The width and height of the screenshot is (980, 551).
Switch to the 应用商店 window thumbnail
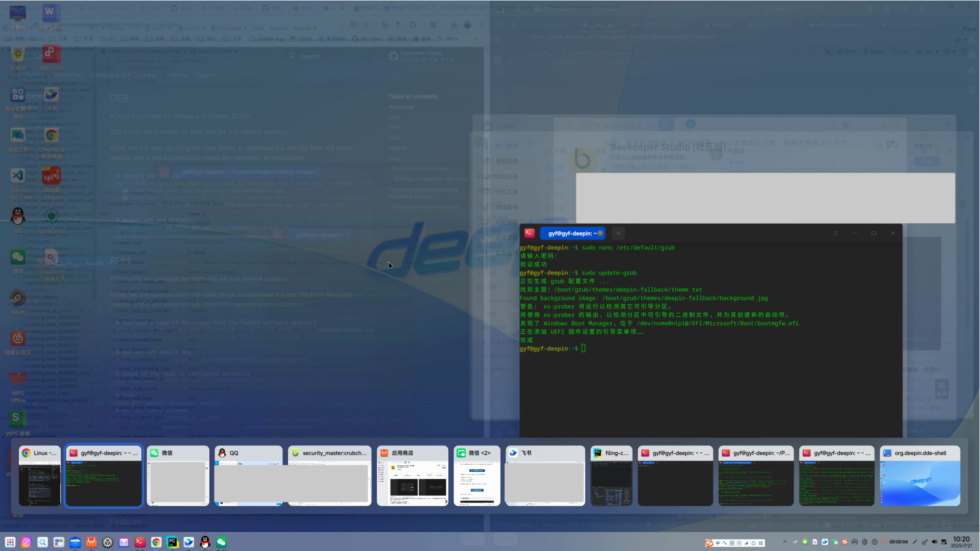[413, 476]
